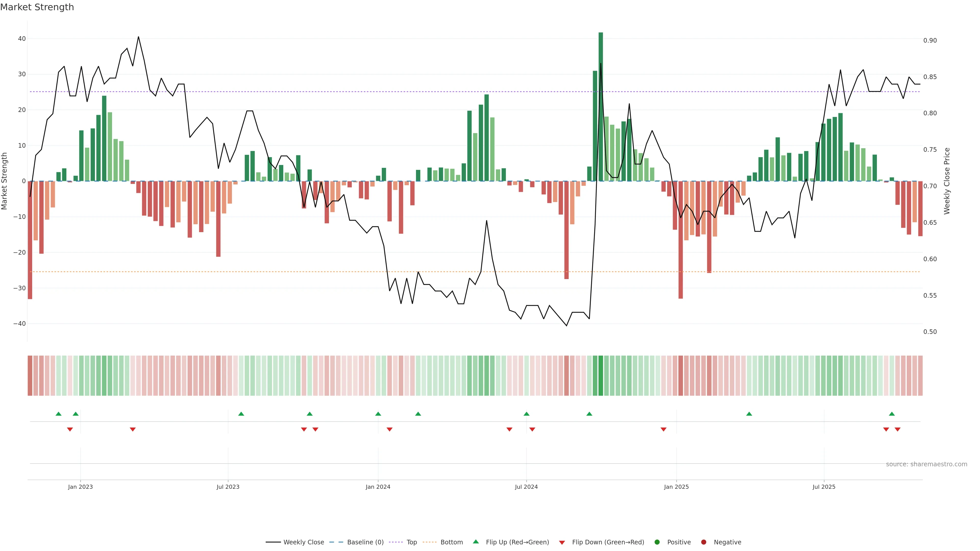Click the last green flip-up triangle marker
Image resolution: width=980 pixels, height=551 pixels.
[892, 414]
